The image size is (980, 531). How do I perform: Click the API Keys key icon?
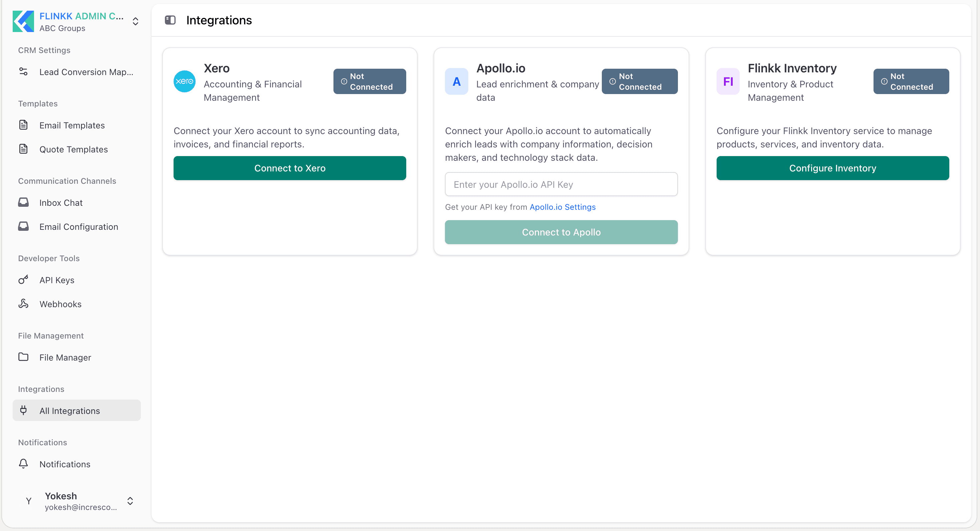tap(23, 280)
